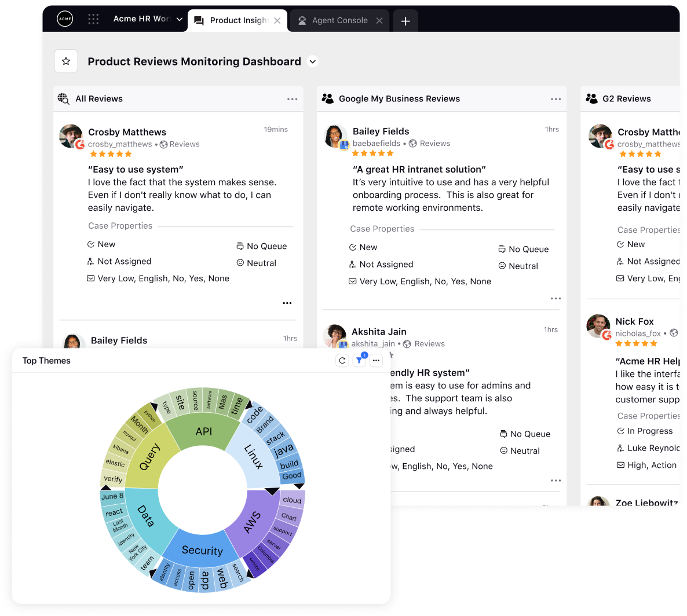Viewport: 687px width, 616px height.
Task: Open Top Themes more options menu
Action: (x=376, y=360)
